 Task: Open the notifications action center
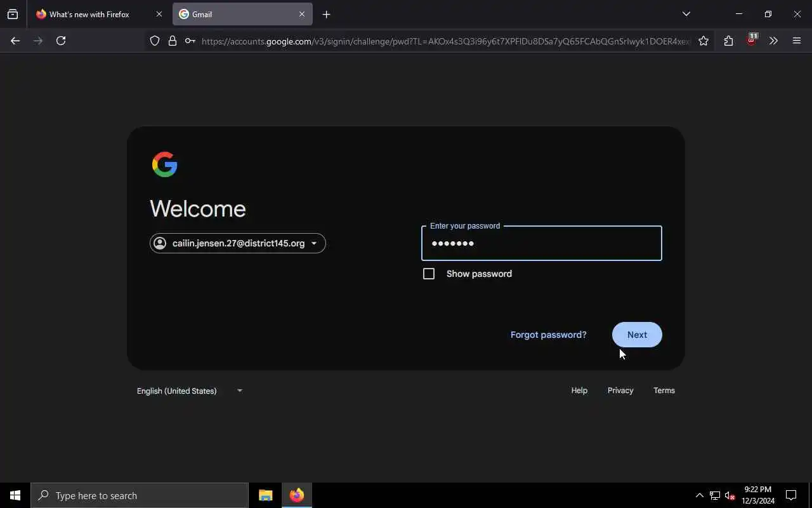[791, 495]
